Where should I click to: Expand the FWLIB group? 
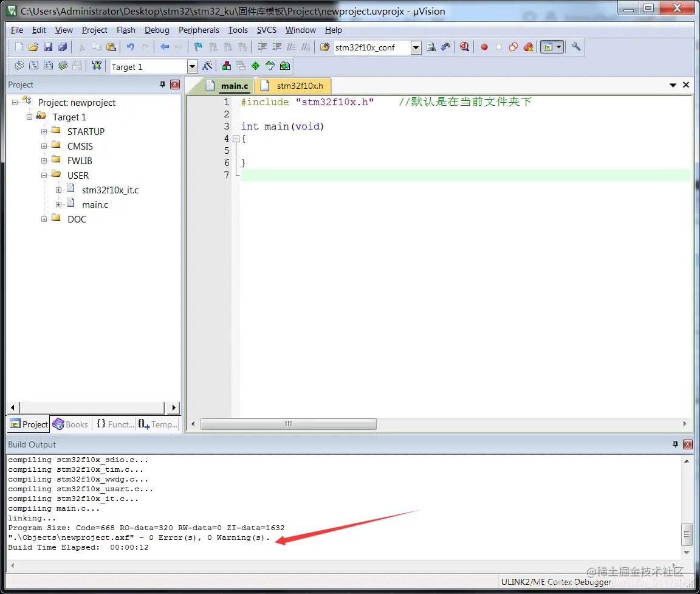coord(44,161)
